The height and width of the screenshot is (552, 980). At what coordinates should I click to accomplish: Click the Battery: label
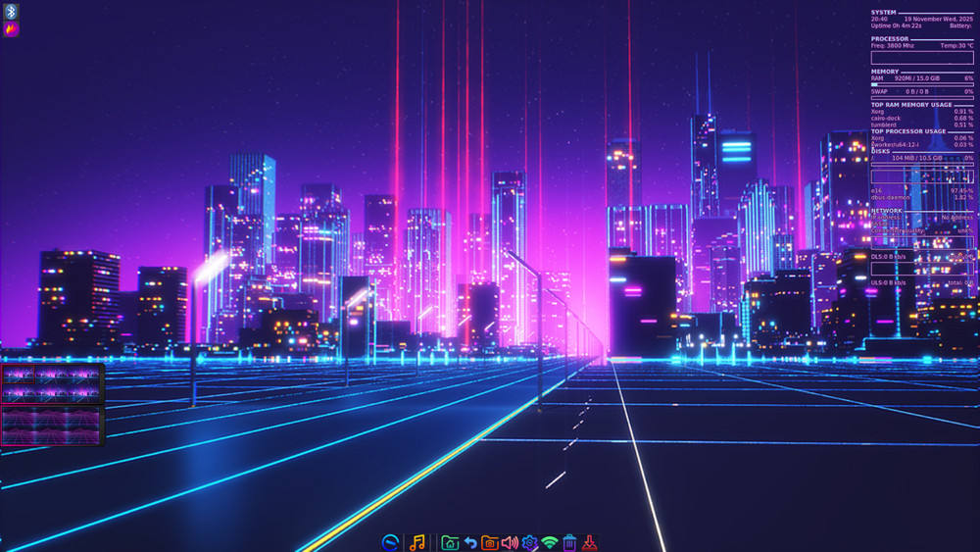coord(960,25)
